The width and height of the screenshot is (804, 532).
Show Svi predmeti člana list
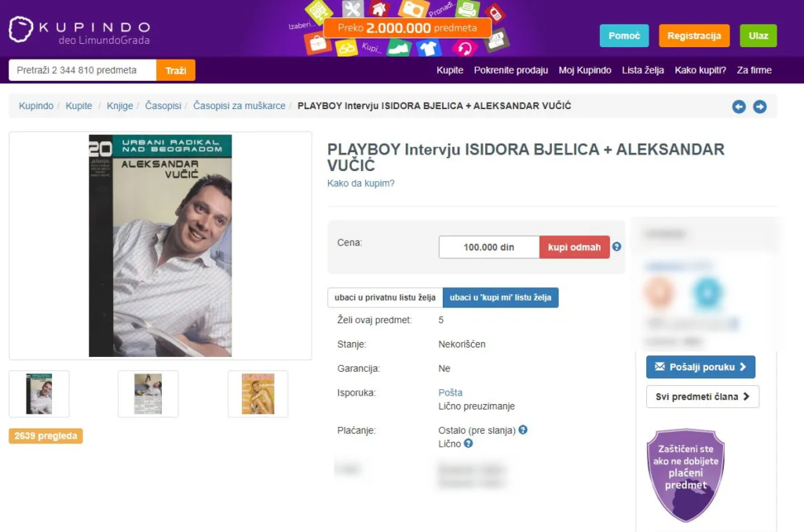point(703,397)
